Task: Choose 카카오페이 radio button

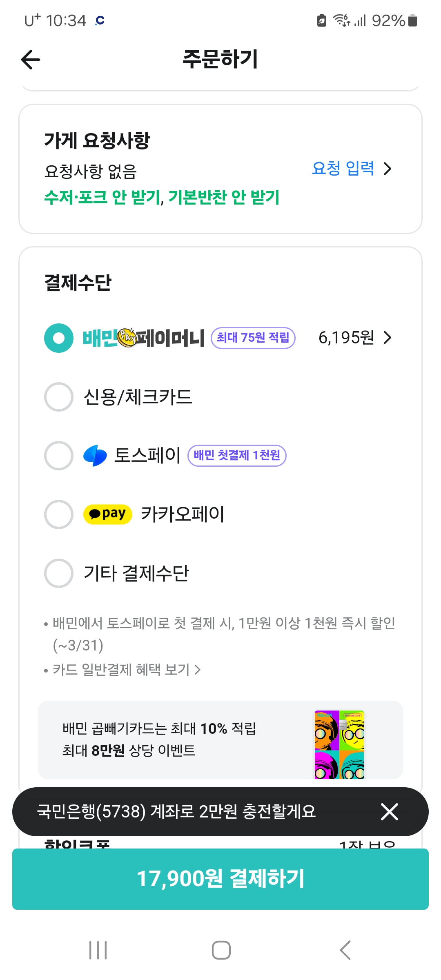Action: pyautogui.click(x=59, y=514)
